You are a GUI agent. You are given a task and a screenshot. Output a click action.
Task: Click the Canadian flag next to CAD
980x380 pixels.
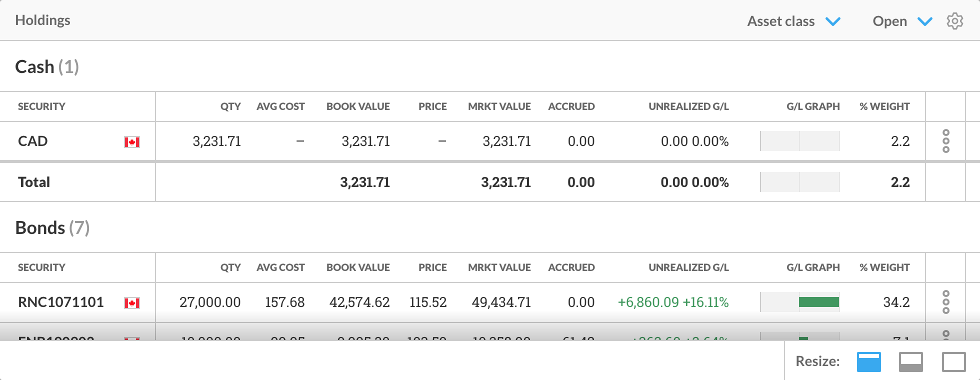pos(132,142)
